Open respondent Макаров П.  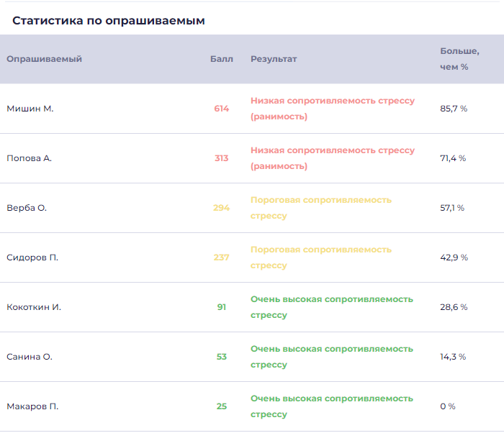tap(32, 406)
